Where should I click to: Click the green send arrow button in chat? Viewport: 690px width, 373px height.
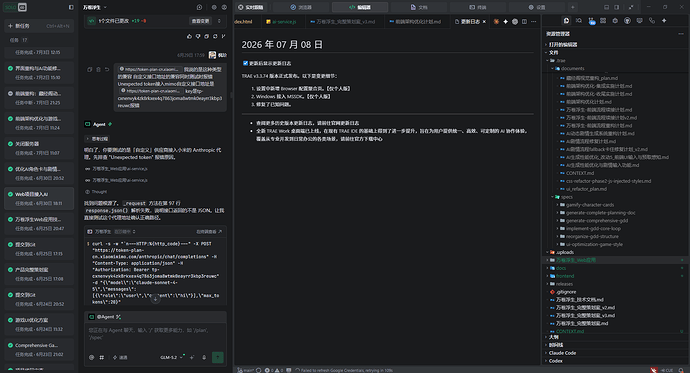(218, 357)
